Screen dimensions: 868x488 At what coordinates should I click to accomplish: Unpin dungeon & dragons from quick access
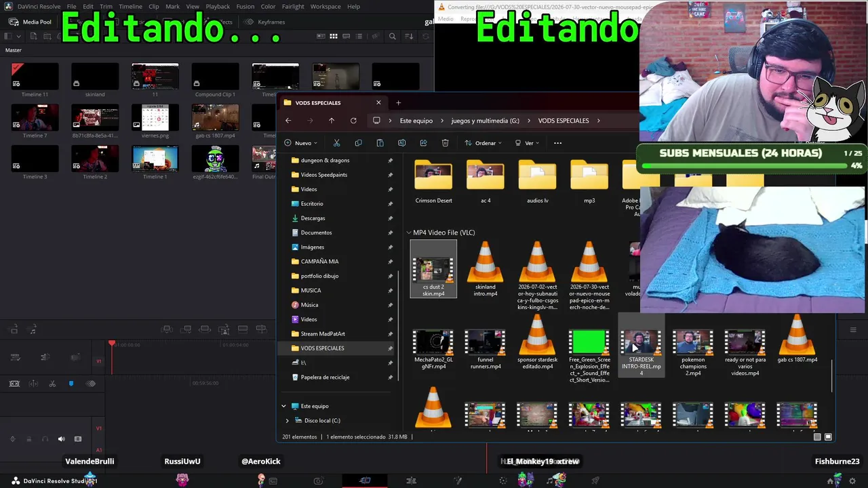(x=390, y=161)
